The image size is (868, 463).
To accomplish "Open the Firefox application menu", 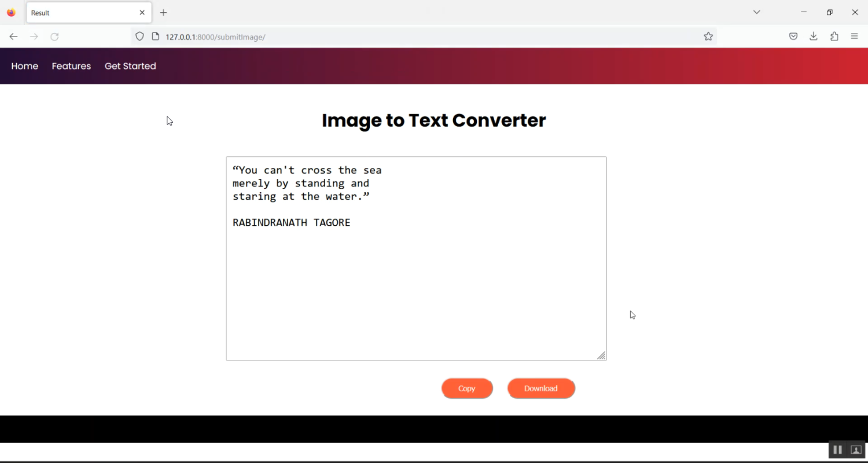I will [855, 36].
